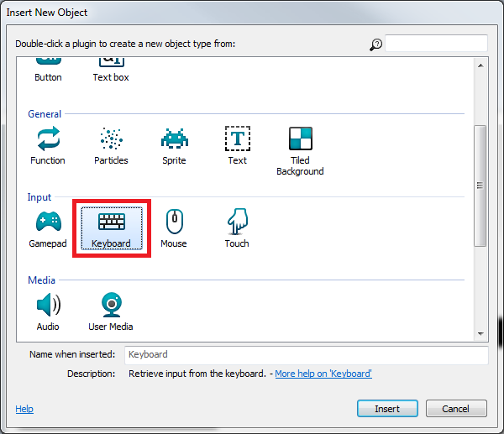Click the search magnifier icon
Viewport: 504px width, 434px height.
click(375, 44)
